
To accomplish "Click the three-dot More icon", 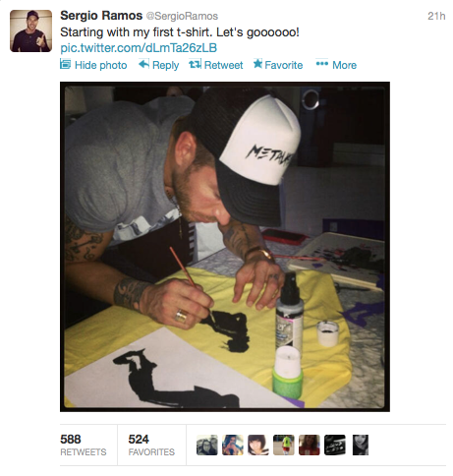I will [322, 64].
